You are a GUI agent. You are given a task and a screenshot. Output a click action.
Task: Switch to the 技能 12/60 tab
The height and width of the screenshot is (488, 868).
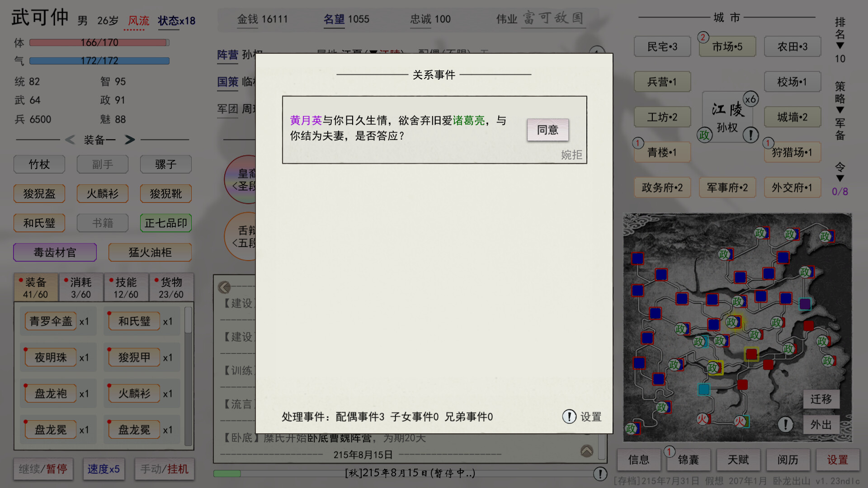point(126,287)
